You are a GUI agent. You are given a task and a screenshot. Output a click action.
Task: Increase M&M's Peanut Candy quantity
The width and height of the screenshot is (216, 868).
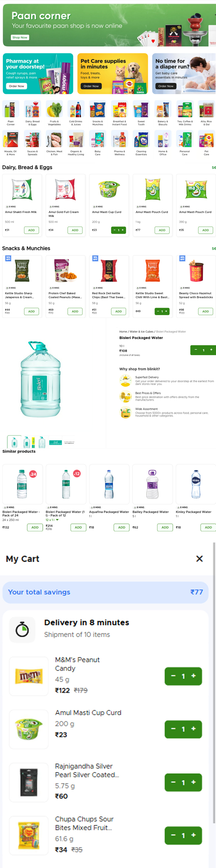pos(194,676)
